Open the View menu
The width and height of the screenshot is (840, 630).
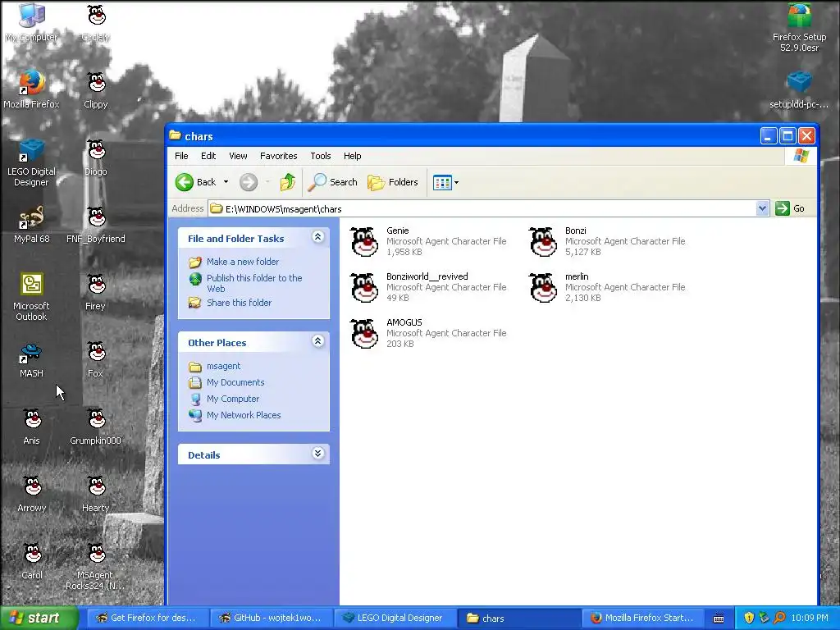coord(238,156)
